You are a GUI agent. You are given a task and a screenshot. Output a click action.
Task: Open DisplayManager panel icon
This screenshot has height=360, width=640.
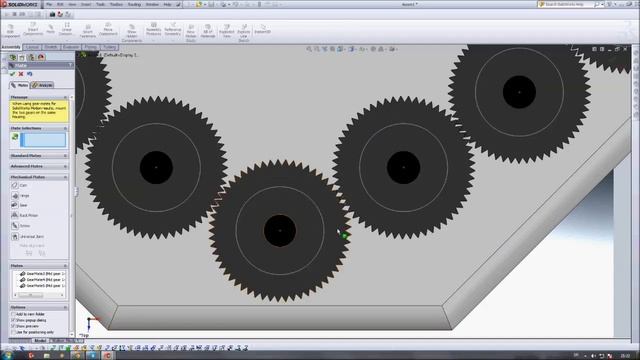tap(41, 57)
